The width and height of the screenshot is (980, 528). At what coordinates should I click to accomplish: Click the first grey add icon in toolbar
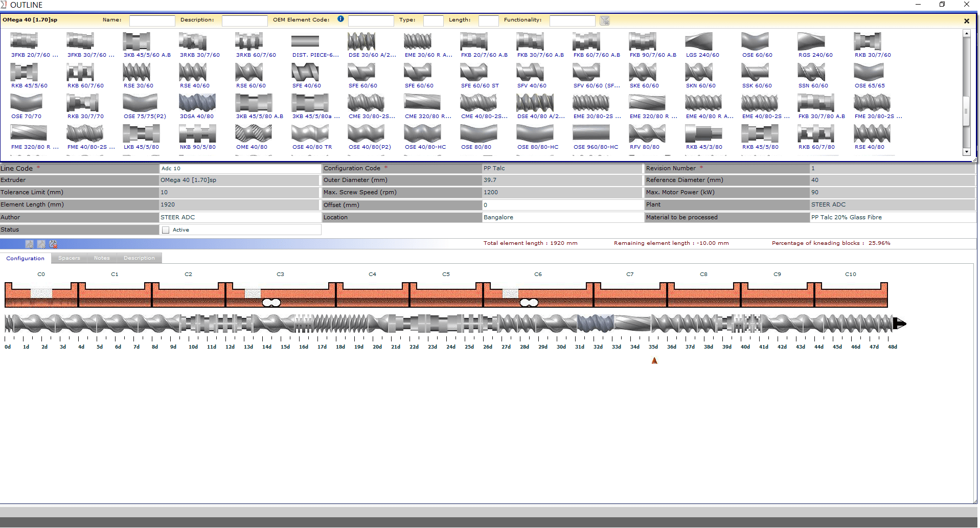tap(30, 244)
